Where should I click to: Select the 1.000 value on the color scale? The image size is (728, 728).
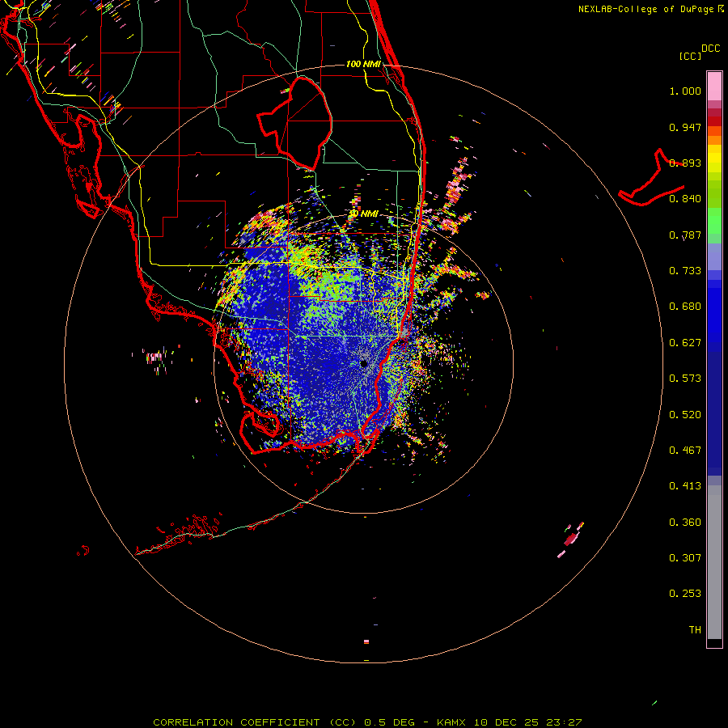685,91
